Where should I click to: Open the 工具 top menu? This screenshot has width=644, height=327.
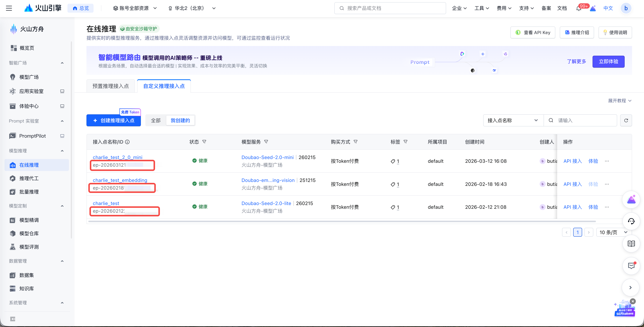[482, 8]
